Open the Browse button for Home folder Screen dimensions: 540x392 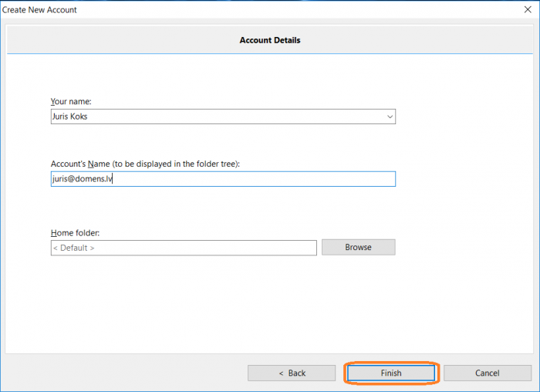pyautogui.click(x=359, y=248)
